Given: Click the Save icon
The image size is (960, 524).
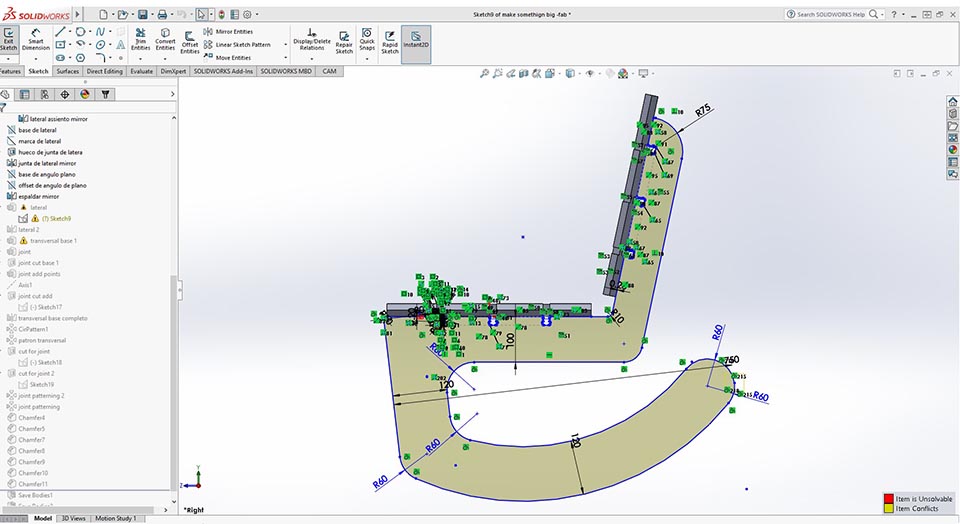Looking at the screenshot, I should tap(142, 14).
